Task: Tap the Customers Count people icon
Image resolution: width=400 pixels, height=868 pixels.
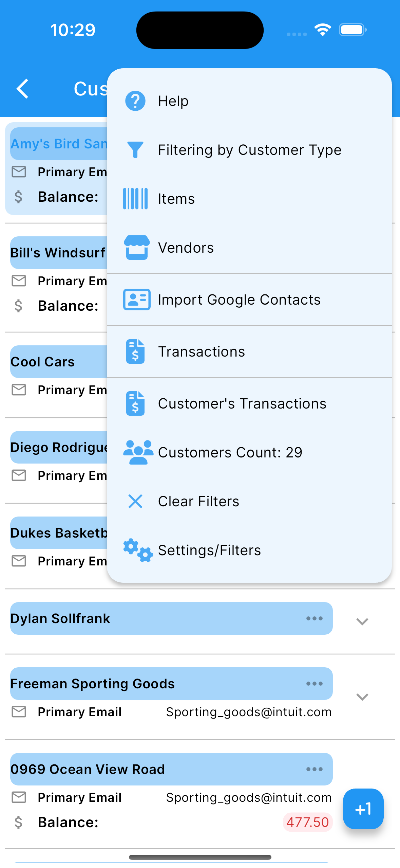Action: (138, 452)
